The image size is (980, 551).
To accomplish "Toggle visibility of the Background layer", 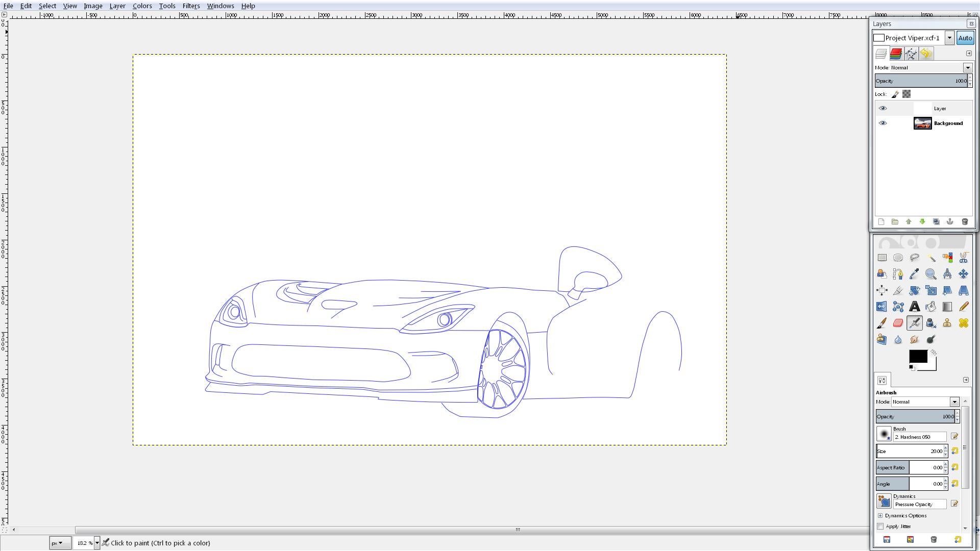I will [x=883, y=123].
